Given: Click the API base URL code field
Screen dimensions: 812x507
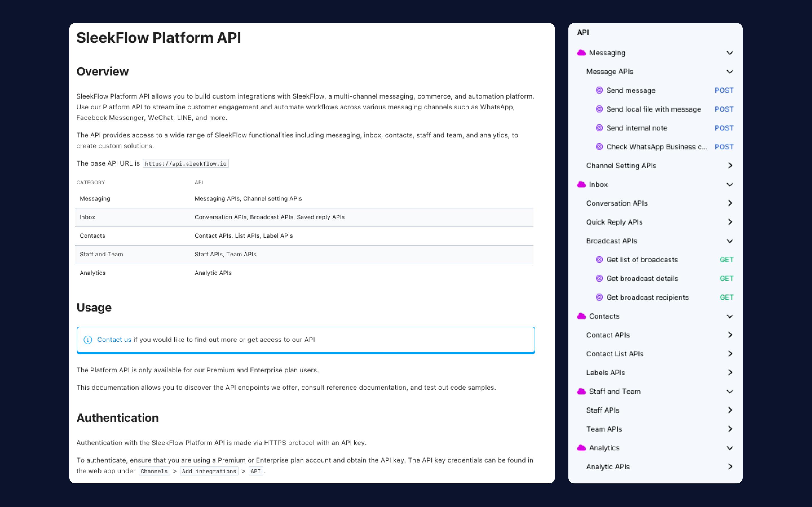Looking at the screenshot, I should pyautogui.click(x=186, y=164).
